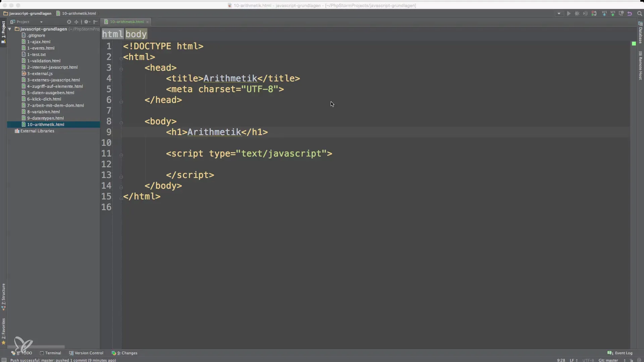Open the run configuration dropdown
The width and height of the screenshot is (644, 362).
click(559, 14)
